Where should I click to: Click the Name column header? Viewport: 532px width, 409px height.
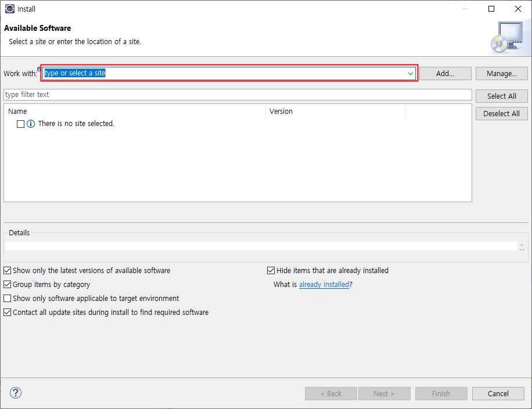pyautogui.click(x=135, y=112)
